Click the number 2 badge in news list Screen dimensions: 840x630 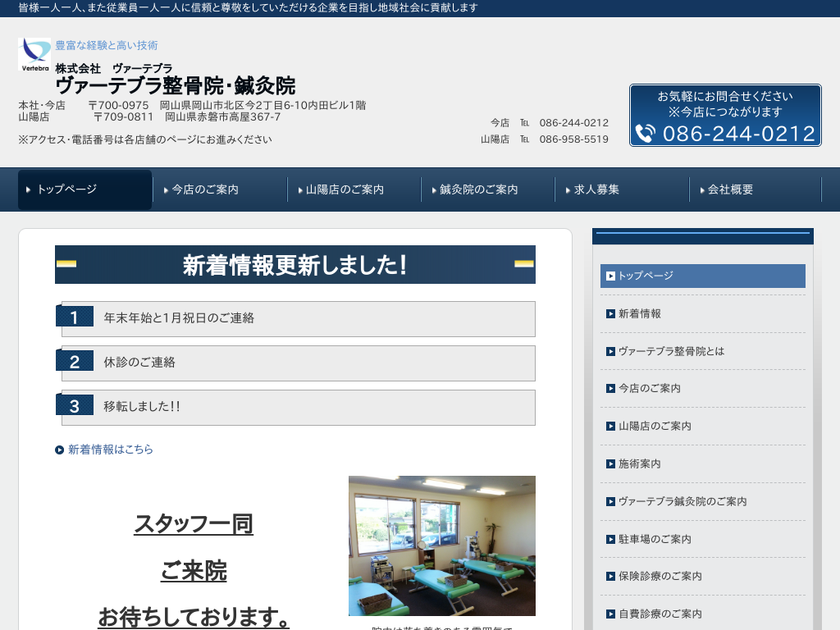click(75, 362)
